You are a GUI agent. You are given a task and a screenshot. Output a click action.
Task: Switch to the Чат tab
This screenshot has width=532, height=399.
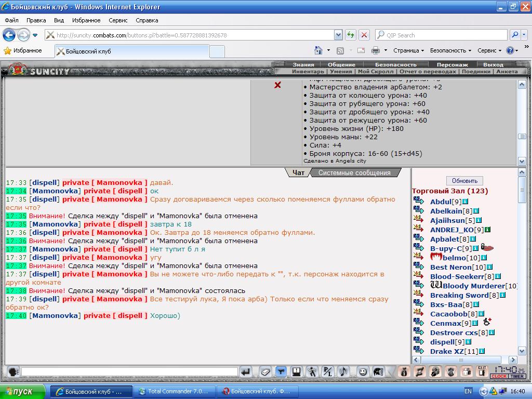[298, 172]
